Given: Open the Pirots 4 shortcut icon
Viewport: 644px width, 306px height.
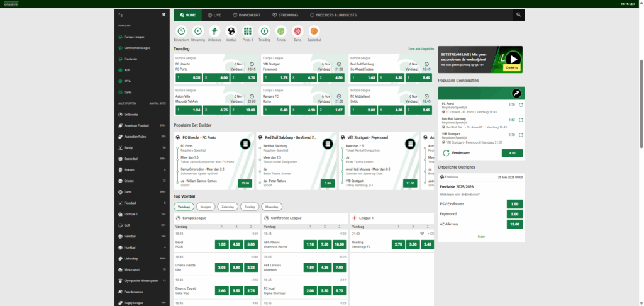Looking at the screenshot, I should (x=248, y=31).
